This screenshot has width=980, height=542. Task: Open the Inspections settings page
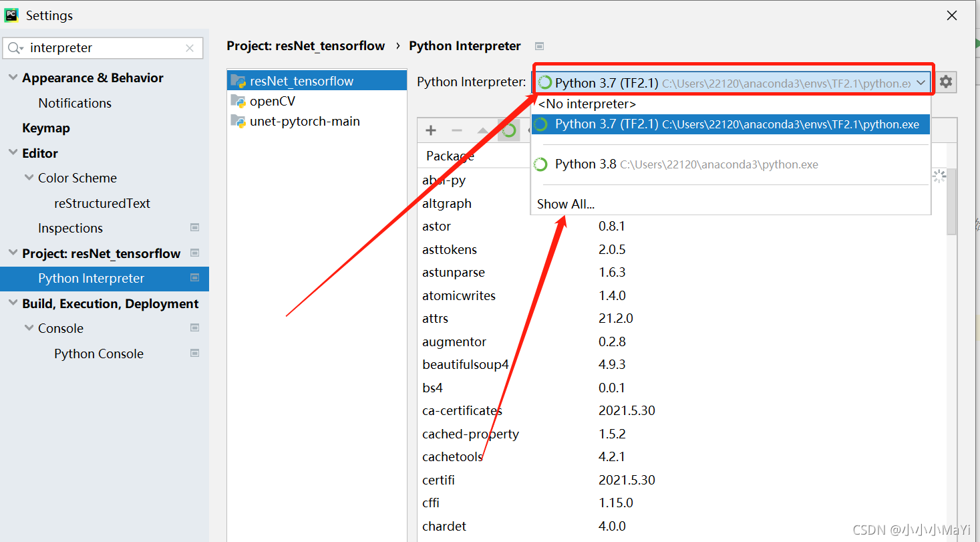pos(70,228)
